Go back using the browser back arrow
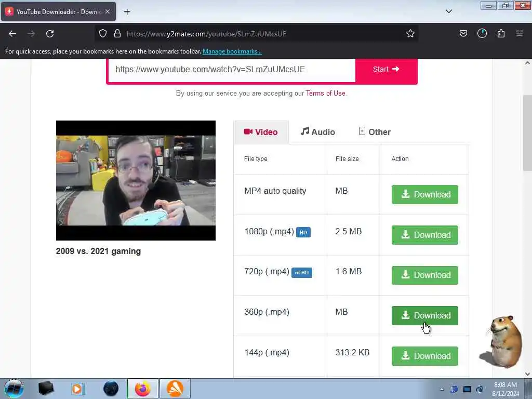 tap(12, 34)
